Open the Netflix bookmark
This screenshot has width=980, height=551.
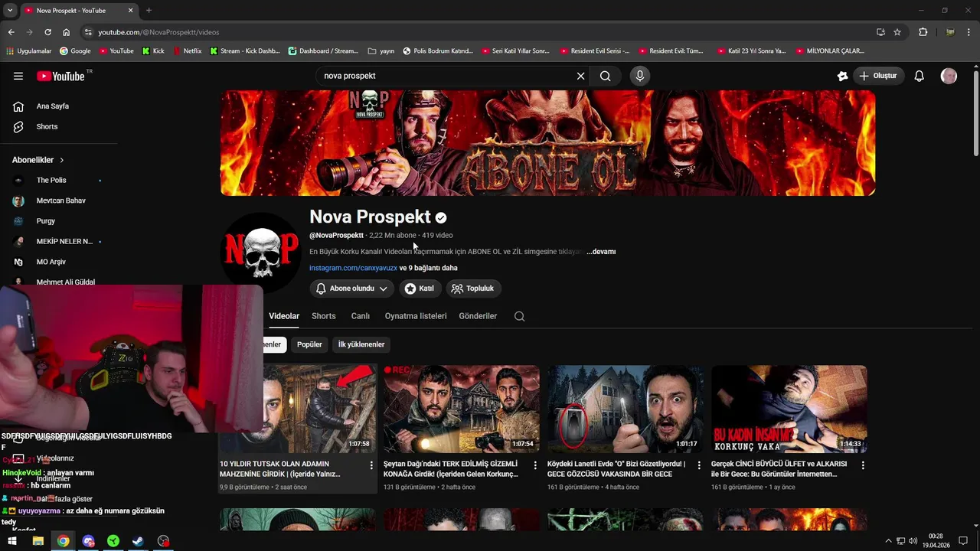[187, 51]
